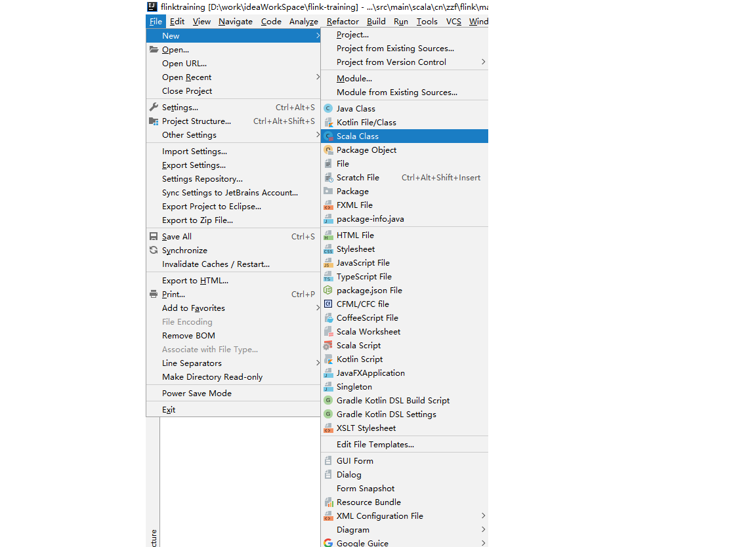Open the File menu

[x=156, y=21]
